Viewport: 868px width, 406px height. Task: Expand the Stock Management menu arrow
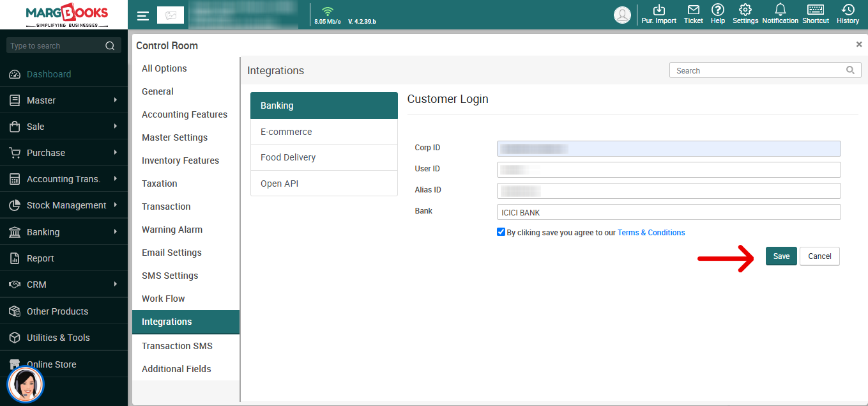(x=116, y=205)
